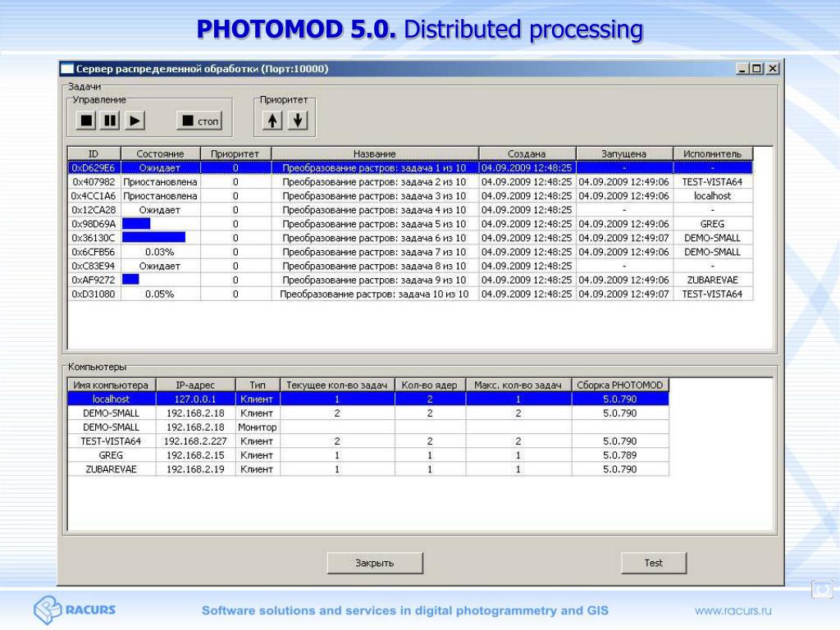The height and width of the screenshot is (630, 840).
Task: Resume tasks with the play icon
Action: click(135, 121)
